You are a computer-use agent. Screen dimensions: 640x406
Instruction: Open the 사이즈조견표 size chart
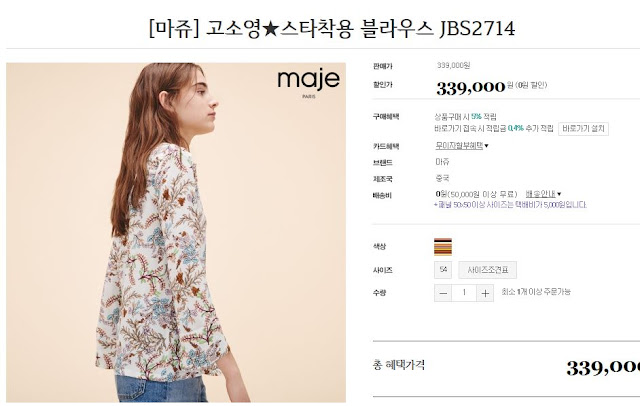tap(487, 270)
